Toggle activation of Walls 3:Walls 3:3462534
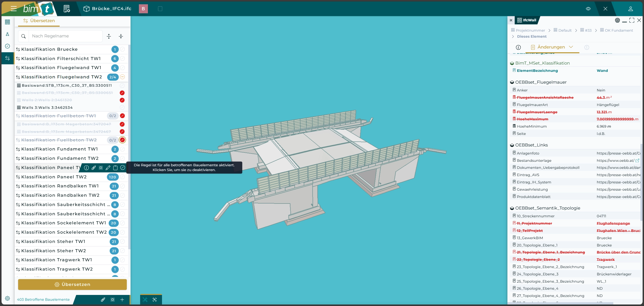 [x=122, y=108]
